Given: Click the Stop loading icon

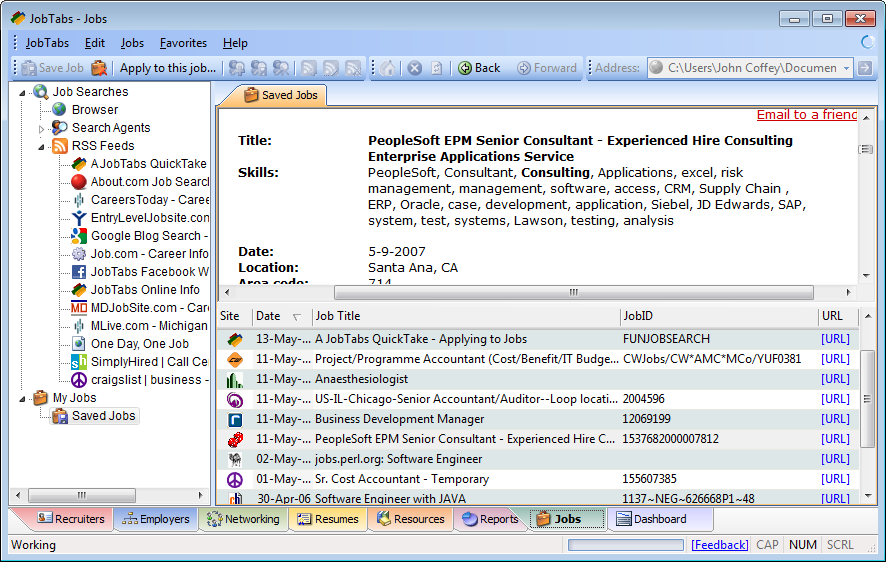Looking at the screenshot, I should tap(415, 68).
